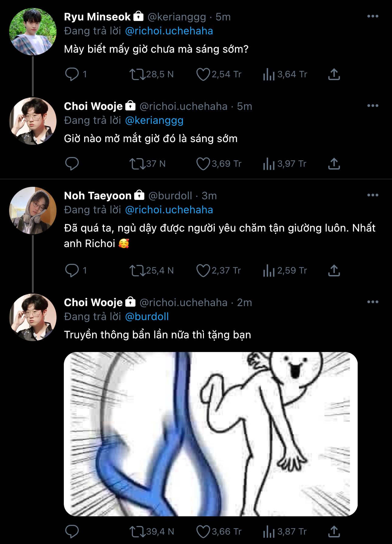This screenshot has height=544, width=392.
Task: Open the @richoi.uchehaha mention in Ryu Minseok's reply
Action: click(169, 31)
